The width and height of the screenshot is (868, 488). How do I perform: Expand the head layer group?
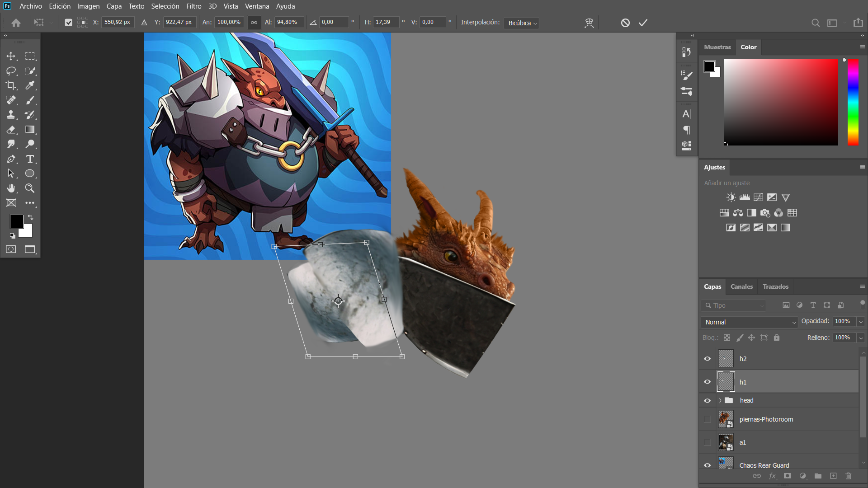[x=720, y=401]
